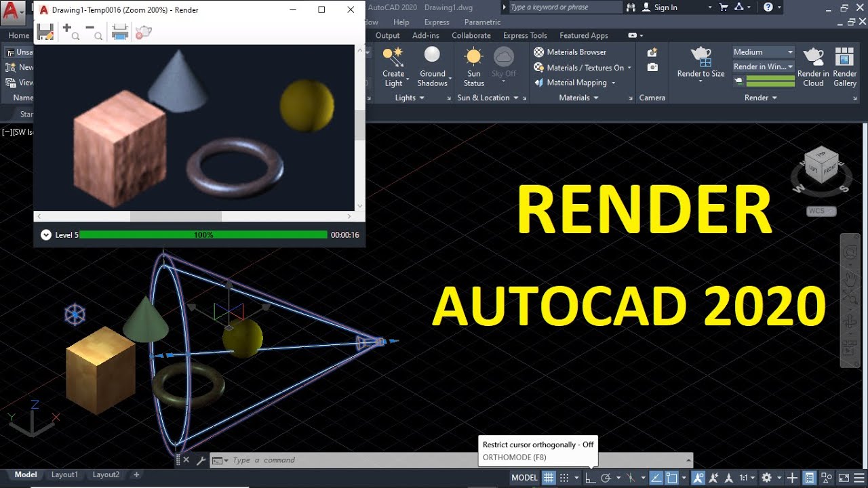Switch to the Layout1 tab
The image size is (868, 488).
[x=64, y=475]
